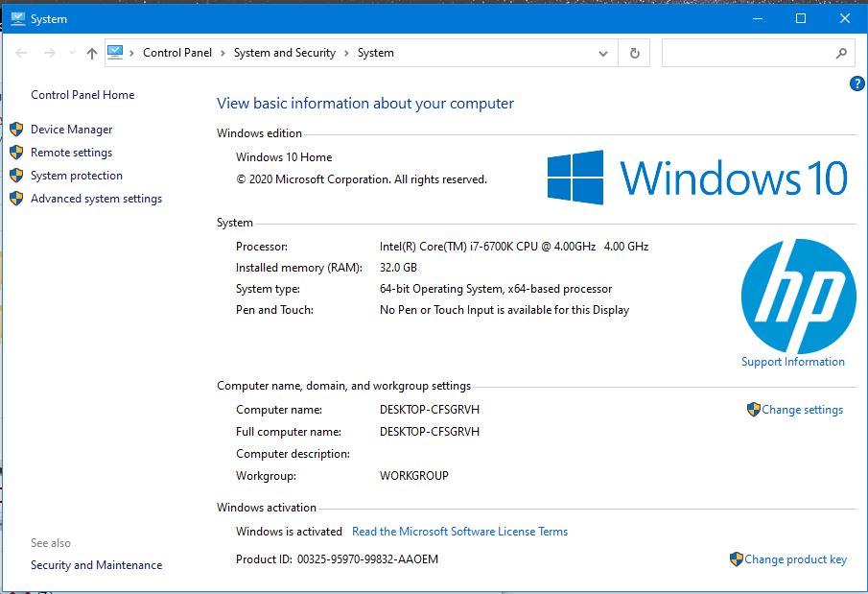
Task: Click shield icon beside Advanced system settings
Action: click(x=16, y=199)
